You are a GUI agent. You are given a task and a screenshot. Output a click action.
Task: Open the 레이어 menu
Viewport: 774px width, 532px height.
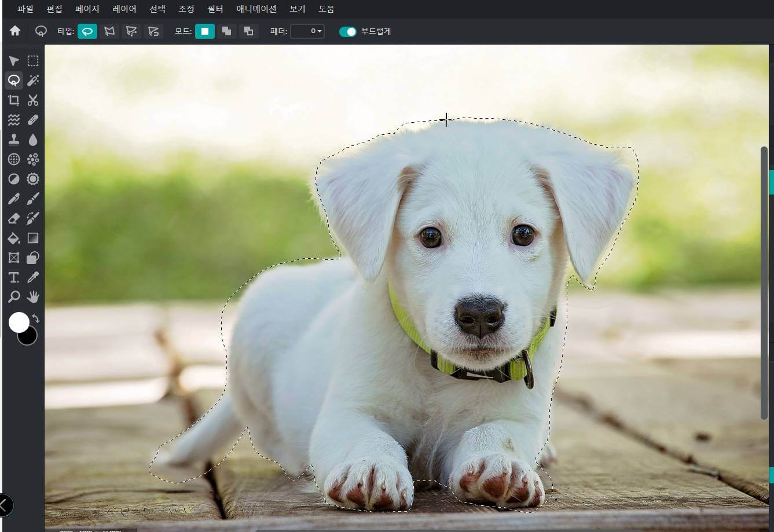coord(124,9)
